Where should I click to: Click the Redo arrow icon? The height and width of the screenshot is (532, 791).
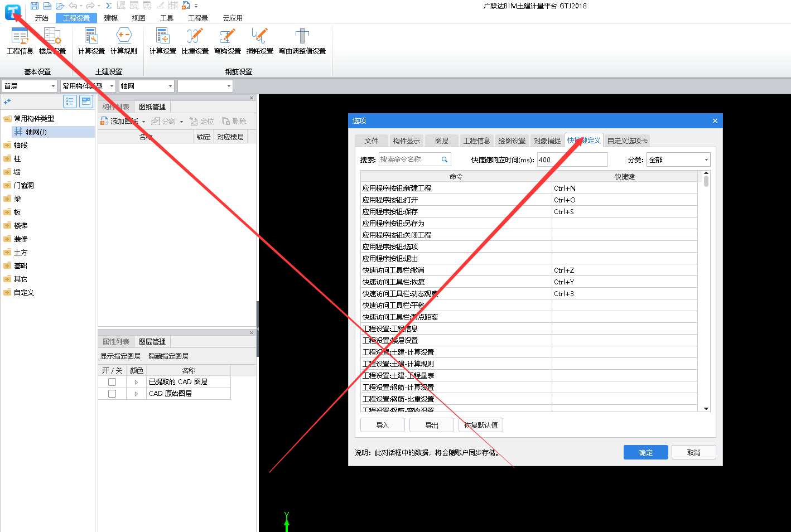pos(90,6)
